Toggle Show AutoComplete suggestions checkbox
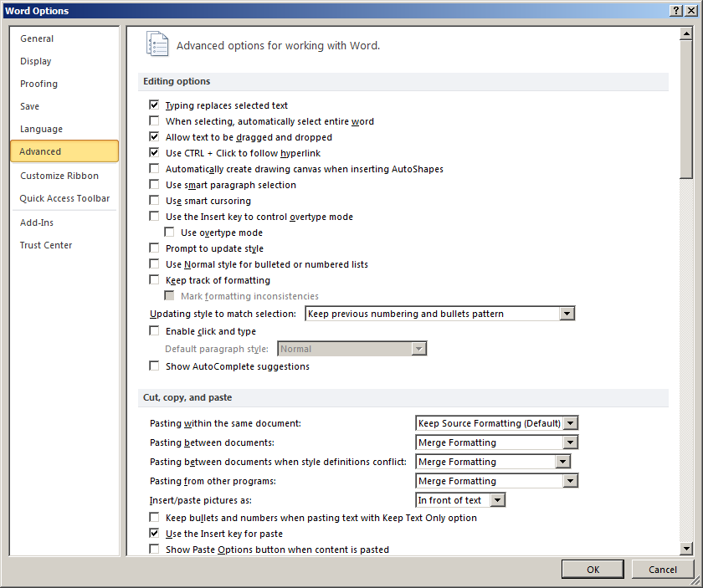 point(154,366)
